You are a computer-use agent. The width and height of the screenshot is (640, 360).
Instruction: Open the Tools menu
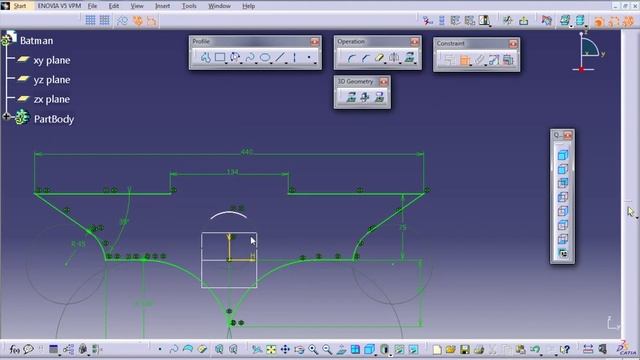click(x=189, y=6)
